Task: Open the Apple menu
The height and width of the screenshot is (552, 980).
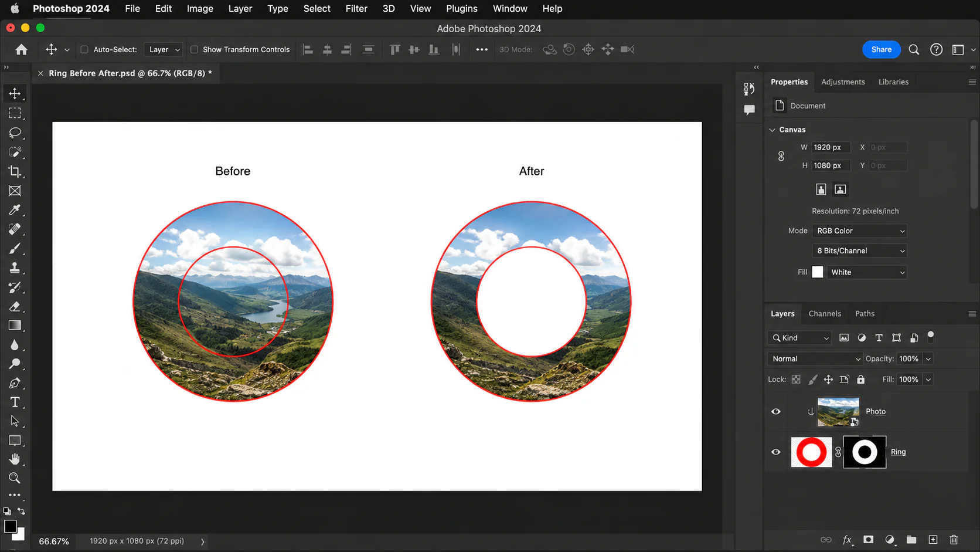Action: point(15,9)
